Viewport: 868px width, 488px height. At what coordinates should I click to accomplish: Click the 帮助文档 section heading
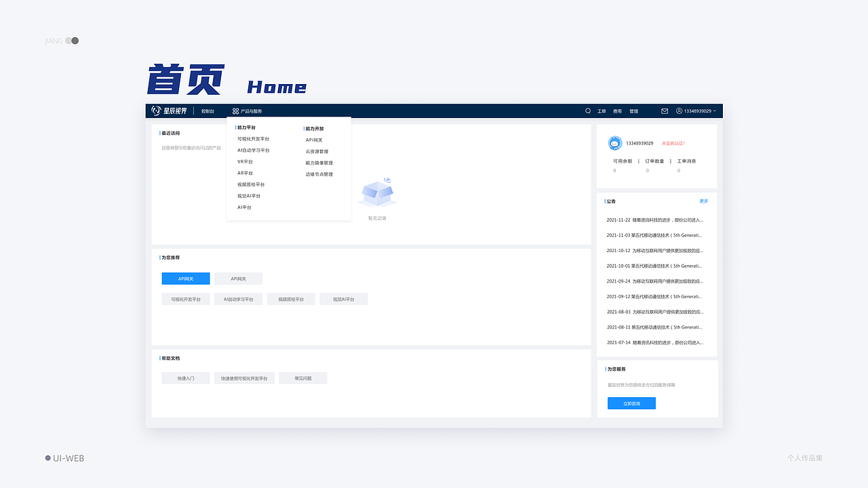tap(171, 358)
